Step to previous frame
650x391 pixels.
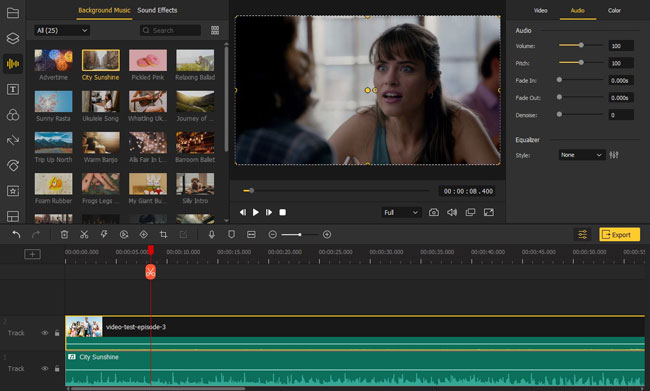coord(243,212)
